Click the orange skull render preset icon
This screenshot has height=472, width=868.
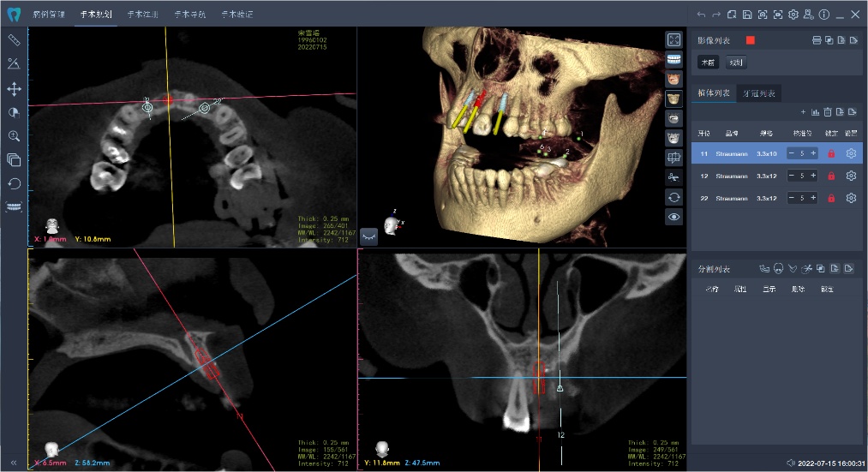[x=673, y=79]
